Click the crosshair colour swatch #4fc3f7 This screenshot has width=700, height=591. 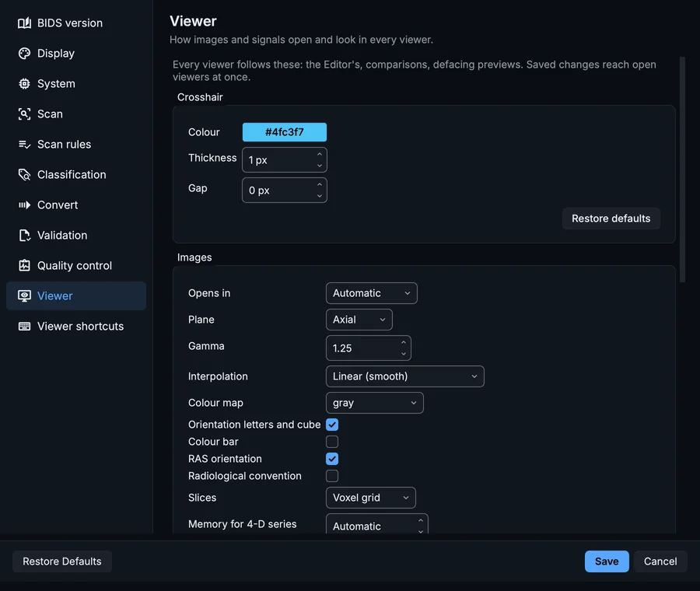(285, 132)
